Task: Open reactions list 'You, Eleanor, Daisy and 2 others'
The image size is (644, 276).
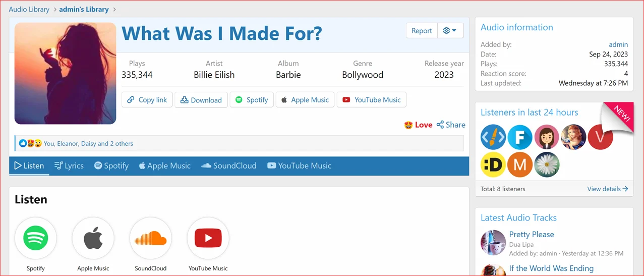Action: [x=88, y=144]
